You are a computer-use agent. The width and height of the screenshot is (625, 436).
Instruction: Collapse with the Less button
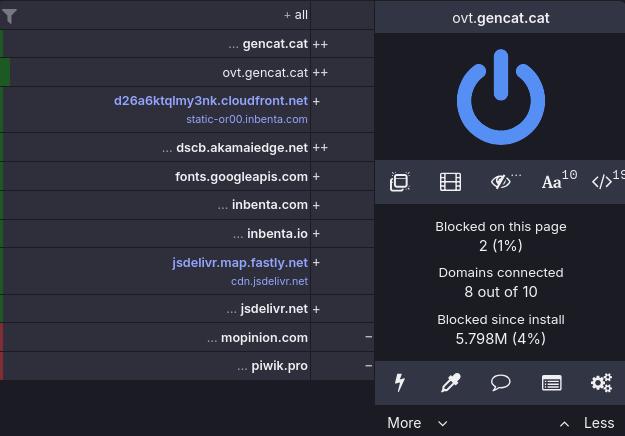(587, 423)
